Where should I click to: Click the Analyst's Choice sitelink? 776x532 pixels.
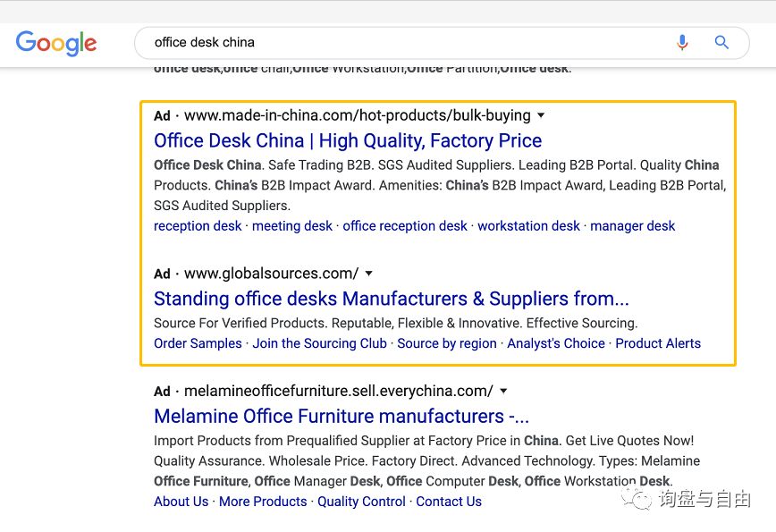[x=556, y=343]
